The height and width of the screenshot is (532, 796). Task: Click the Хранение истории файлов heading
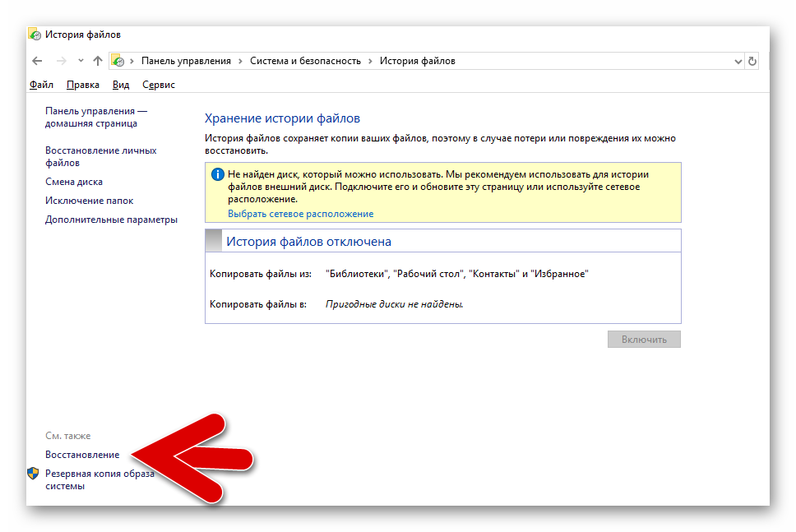tap(282, 118)
